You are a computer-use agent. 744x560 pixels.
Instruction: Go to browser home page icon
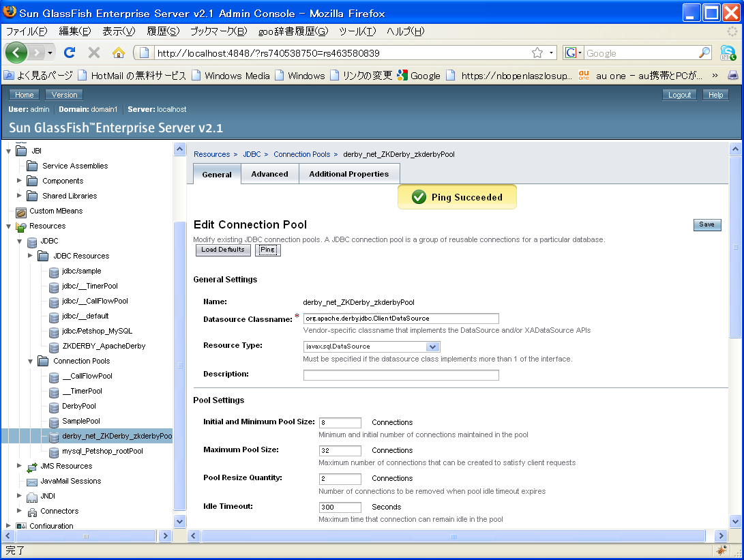pos(118,53)
